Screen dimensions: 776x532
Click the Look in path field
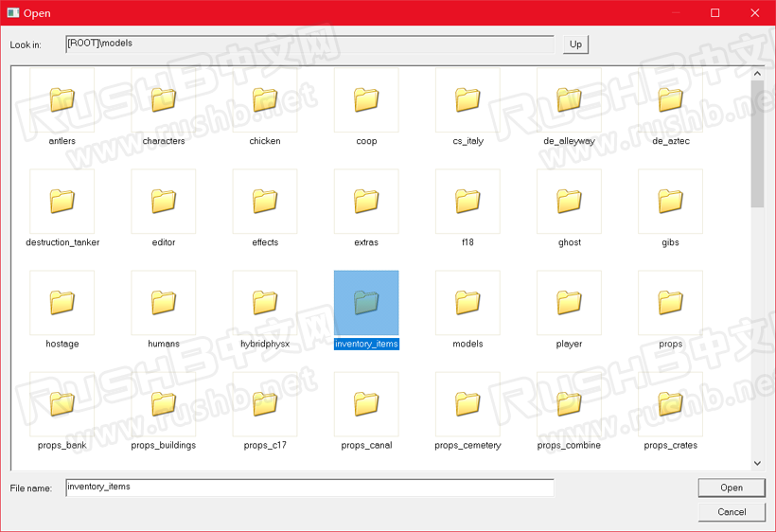pos(309,44)
